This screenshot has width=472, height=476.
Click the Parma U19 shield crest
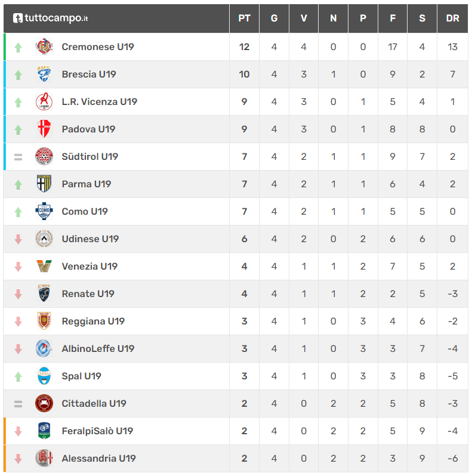pos(44,184)
